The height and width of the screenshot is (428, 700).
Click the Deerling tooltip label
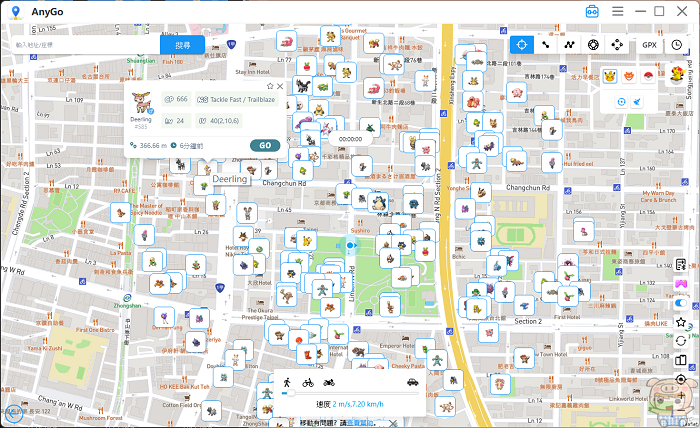pyautogui.click(x=230, y=179)
